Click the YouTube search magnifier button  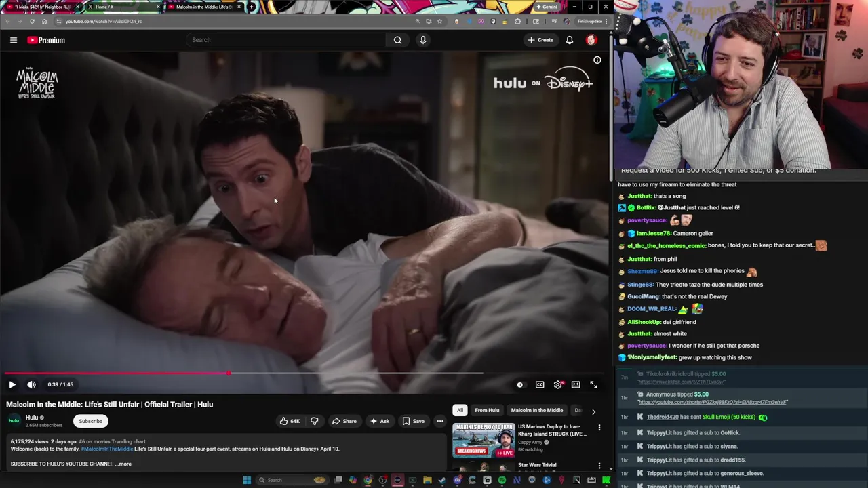pos(397,40)
